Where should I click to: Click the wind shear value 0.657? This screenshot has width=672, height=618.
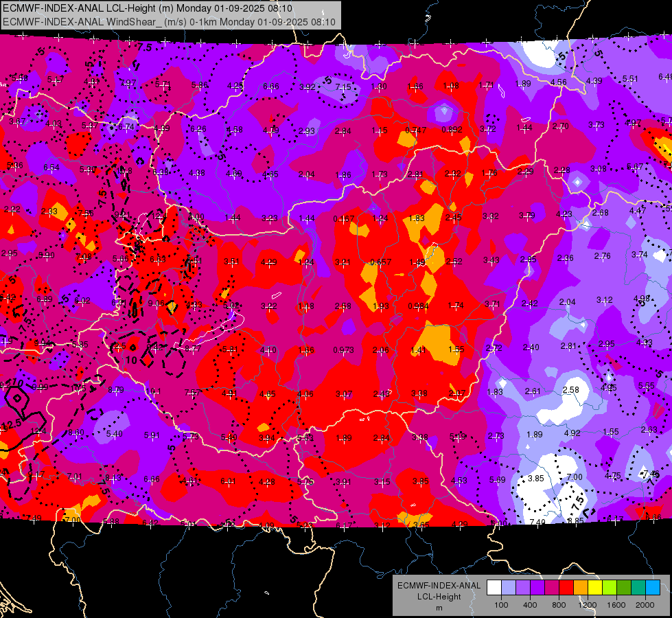point(380,262)
